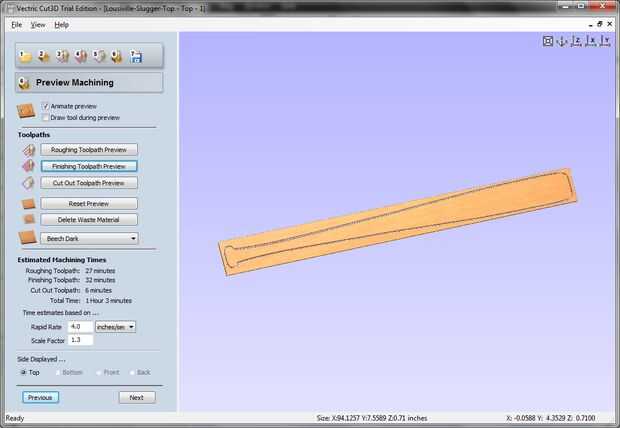
Task: Click the cut out toolpath icon
Action: coord(28,183)
